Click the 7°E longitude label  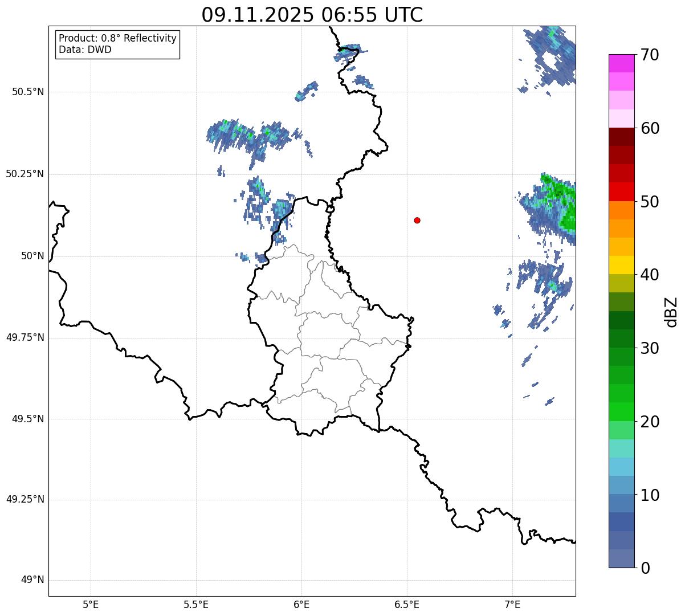tap(512, 605)
